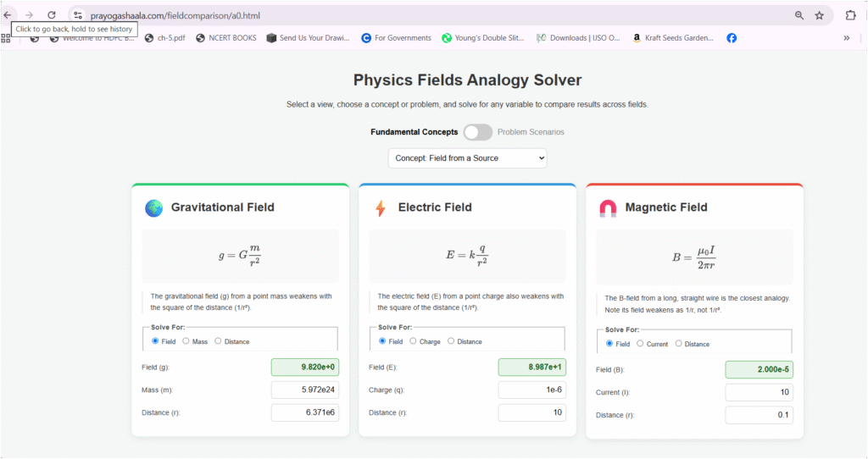Click the Mass (m) input field
868x459 pixels.
click(304, 390)
